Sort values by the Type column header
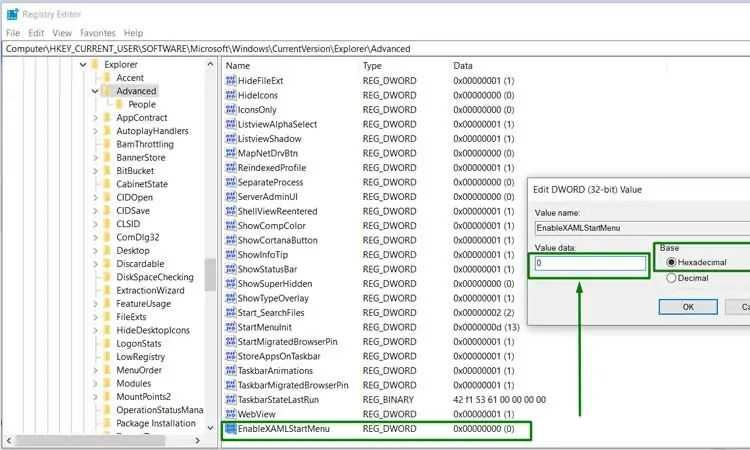Image resolution: width=750 pixels, height=450 pixels. pyautogui.click(x=372, y=66)
